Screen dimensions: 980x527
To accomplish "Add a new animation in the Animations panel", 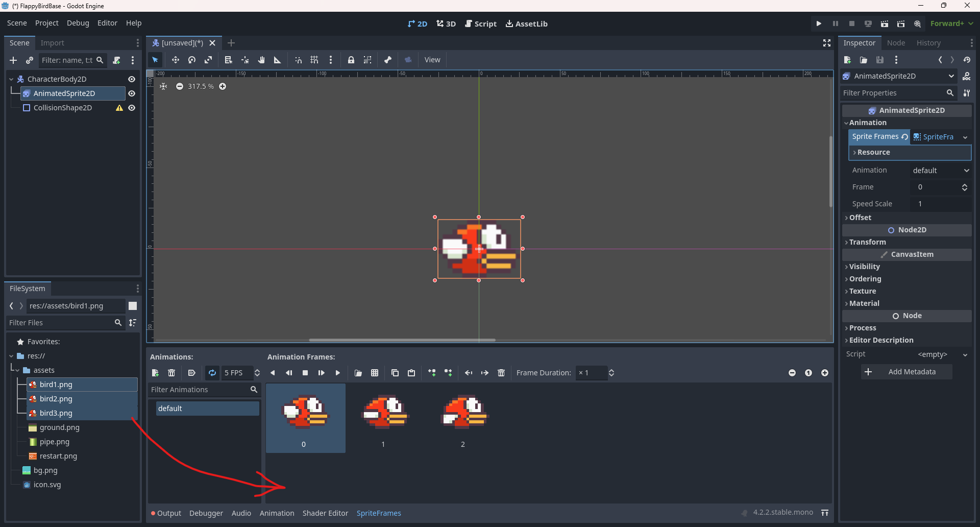I will pos(155,373).
